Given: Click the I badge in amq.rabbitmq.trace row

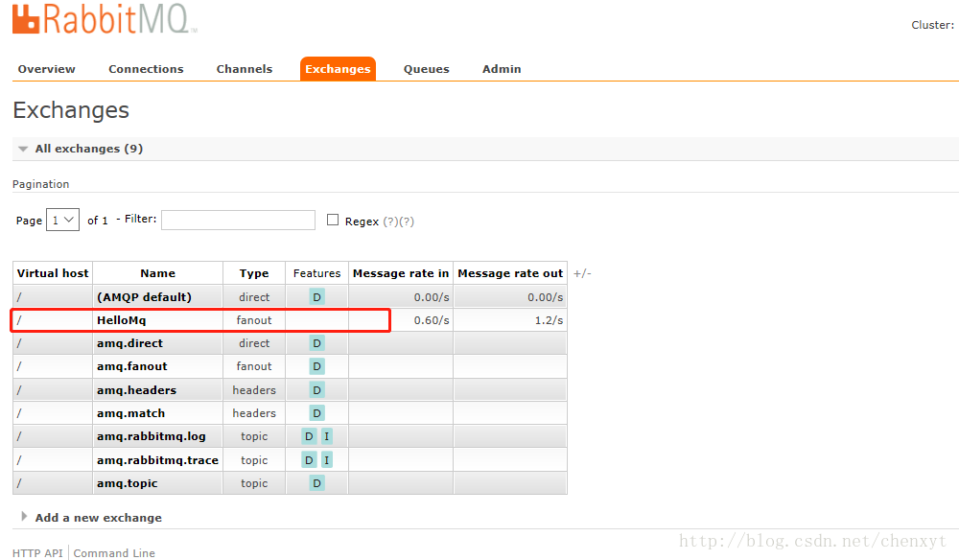Looking at the screenshot, I should point(327,460).
